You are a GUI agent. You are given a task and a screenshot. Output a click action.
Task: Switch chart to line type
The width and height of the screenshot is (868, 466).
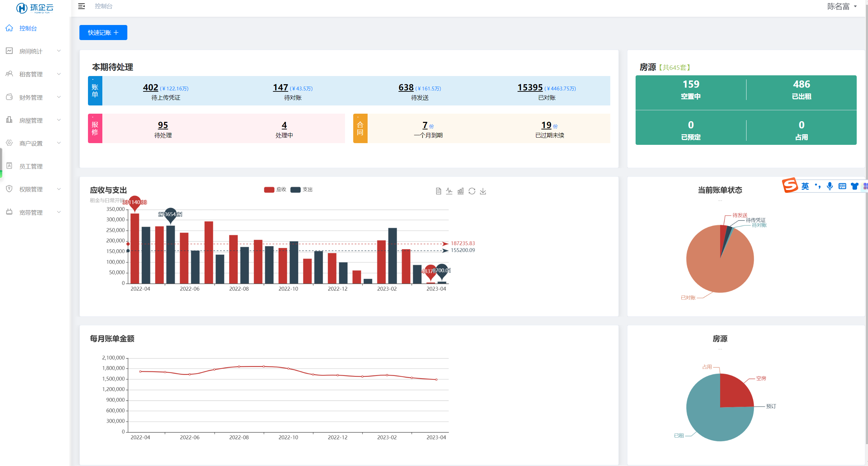[x=449, y=191]
